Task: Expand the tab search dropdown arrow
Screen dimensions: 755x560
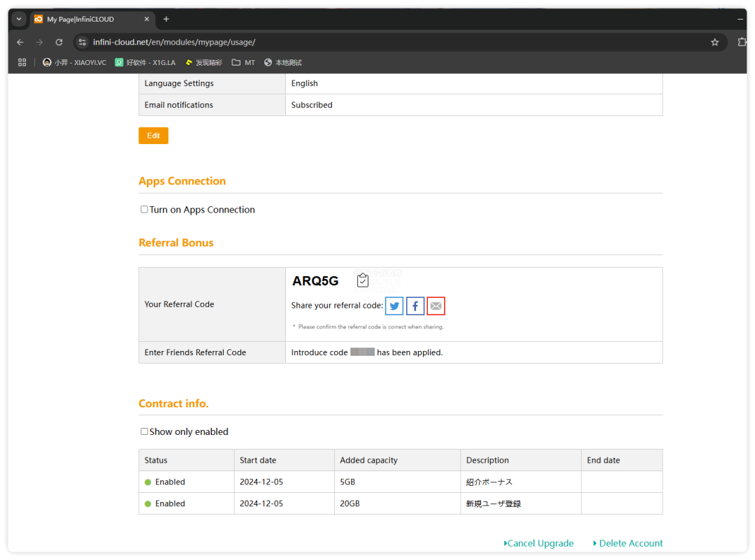Action: (19, 19)
